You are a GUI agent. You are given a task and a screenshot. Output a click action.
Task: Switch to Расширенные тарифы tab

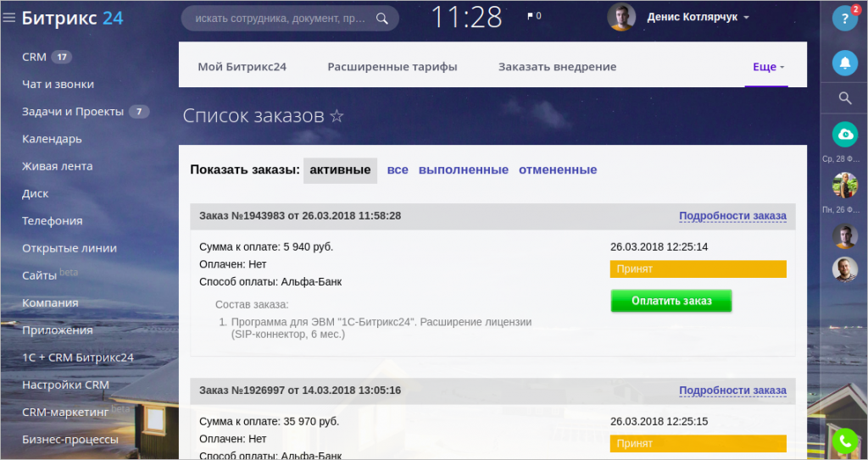point(392,67)
